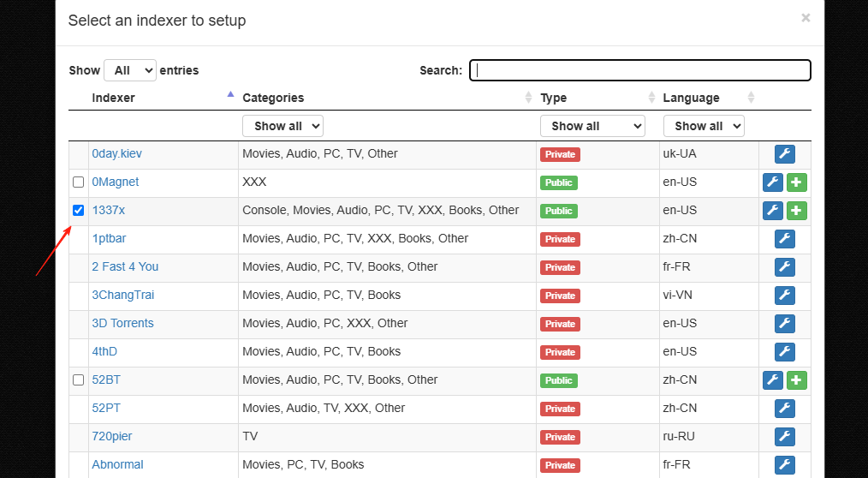Open the 2 Fast 4 You link

pos(125,267)
